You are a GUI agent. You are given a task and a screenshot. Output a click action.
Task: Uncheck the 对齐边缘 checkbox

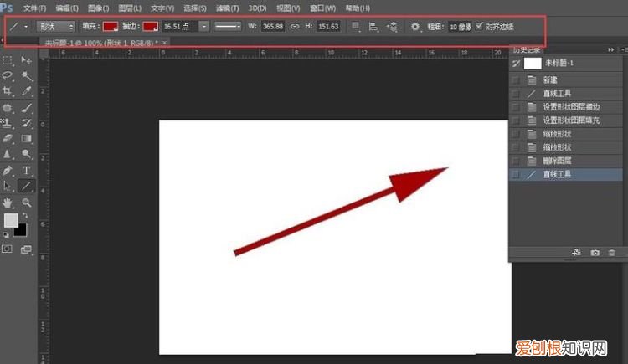click(479, 27)
